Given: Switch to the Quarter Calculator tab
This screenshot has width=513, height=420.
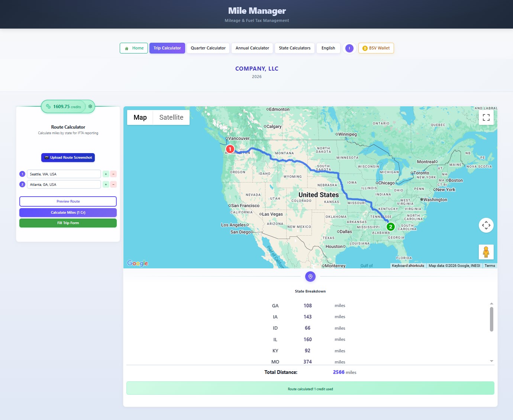Looking at the screenshot, I should click(208, 48).
